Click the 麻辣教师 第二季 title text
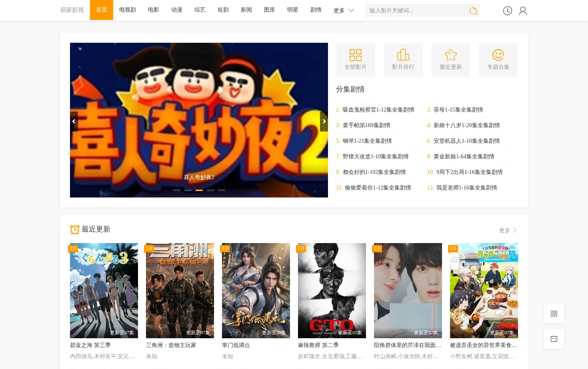 [318, 345]
